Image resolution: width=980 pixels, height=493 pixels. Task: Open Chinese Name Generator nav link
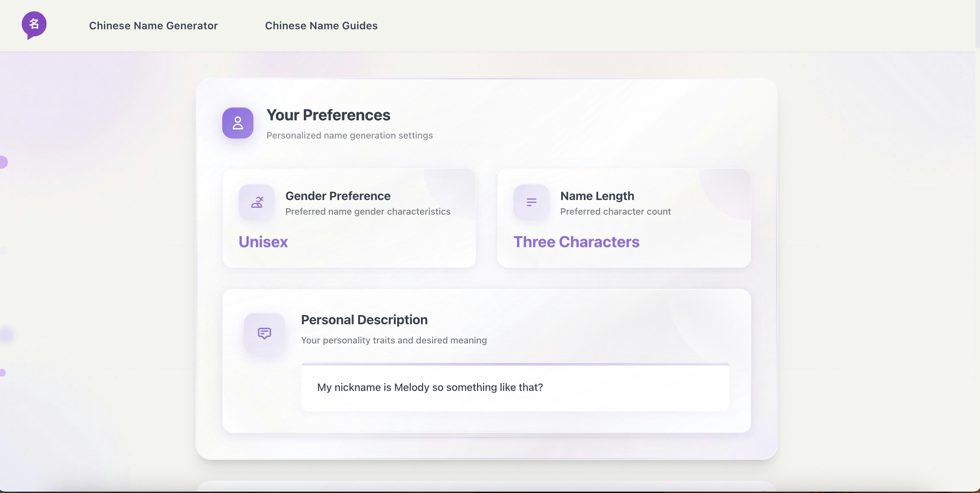[x=153, y=25]
